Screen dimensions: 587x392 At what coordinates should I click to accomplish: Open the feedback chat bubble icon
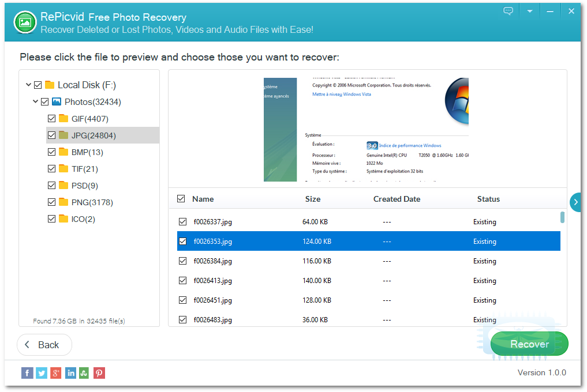(508, 11)
